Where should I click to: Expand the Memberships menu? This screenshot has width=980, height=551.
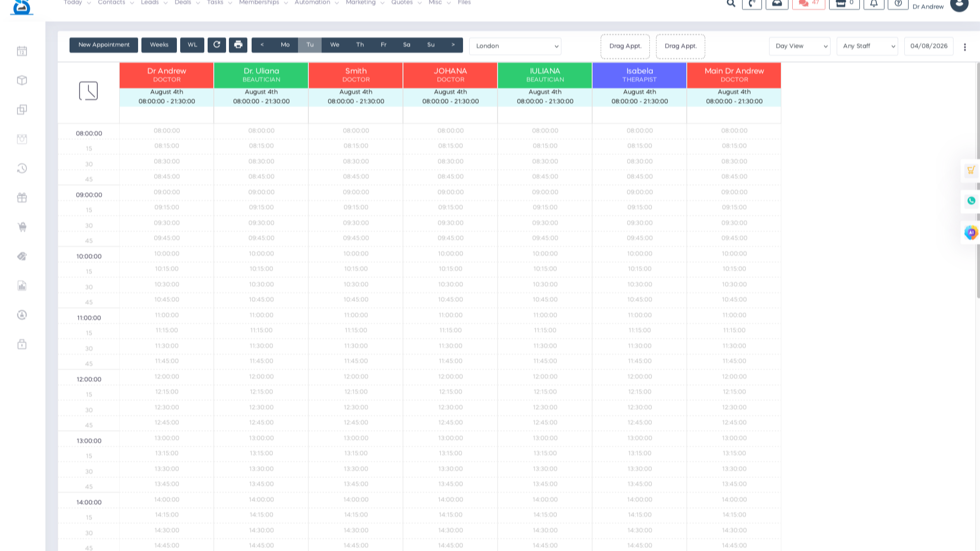pyautogui.click(x=263, y=3)
